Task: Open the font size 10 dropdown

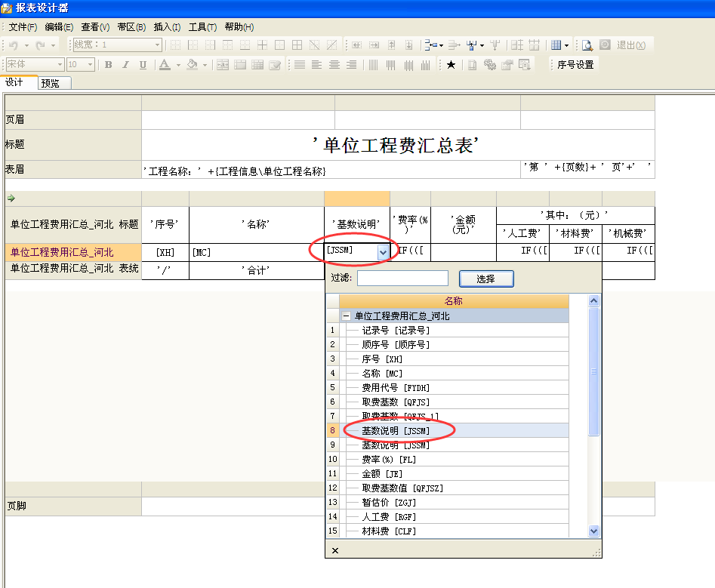Action: tap(91, 65)
